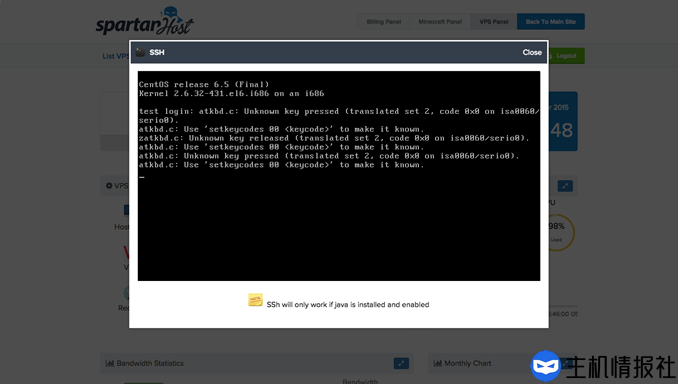Click the green Logout button

(x=566, y=56)
